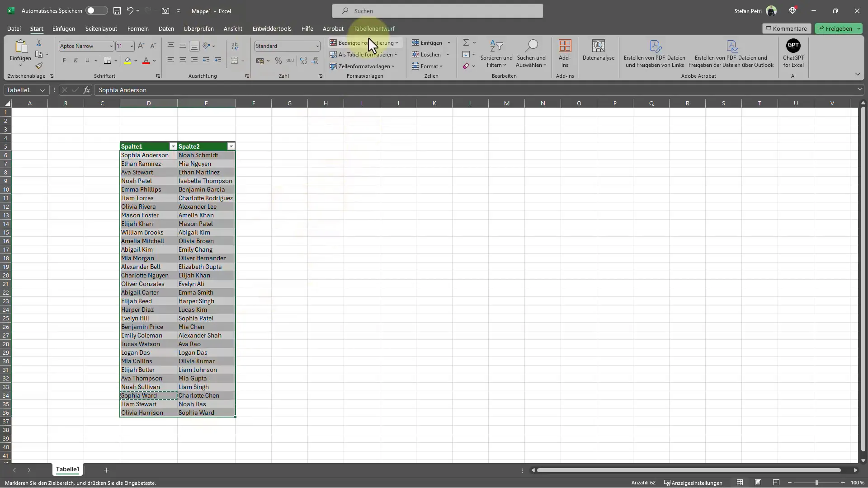The width and height of the screenshot is (868, 488).
Task: Launch Datenanalyse tool
Action: click(x=599, y=51)
